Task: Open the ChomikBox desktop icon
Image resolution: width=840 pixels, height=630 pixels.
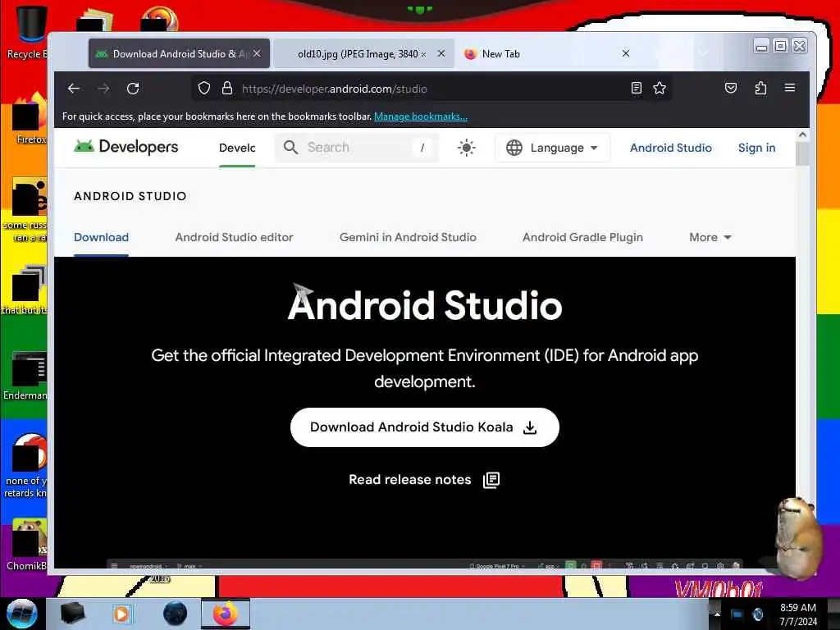Action: click(27, 545)
